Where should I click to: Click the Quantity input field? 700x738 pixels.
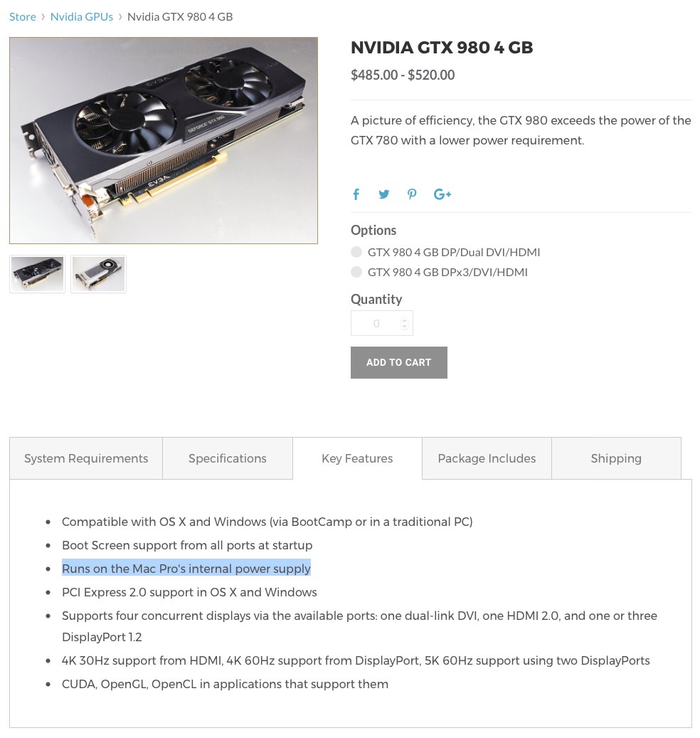click(x=376, y=324)
